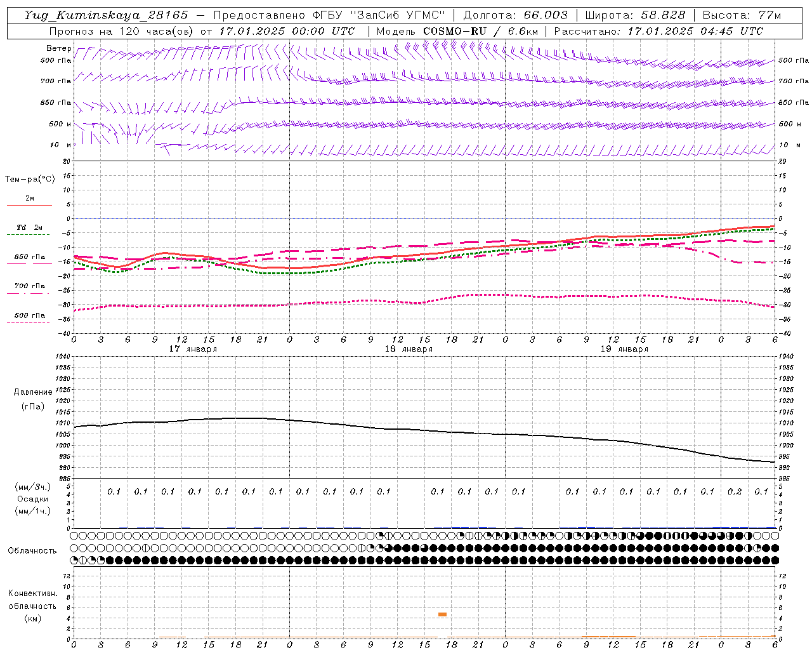Click the 2м temperature legend entry

(x=30, y=198)
